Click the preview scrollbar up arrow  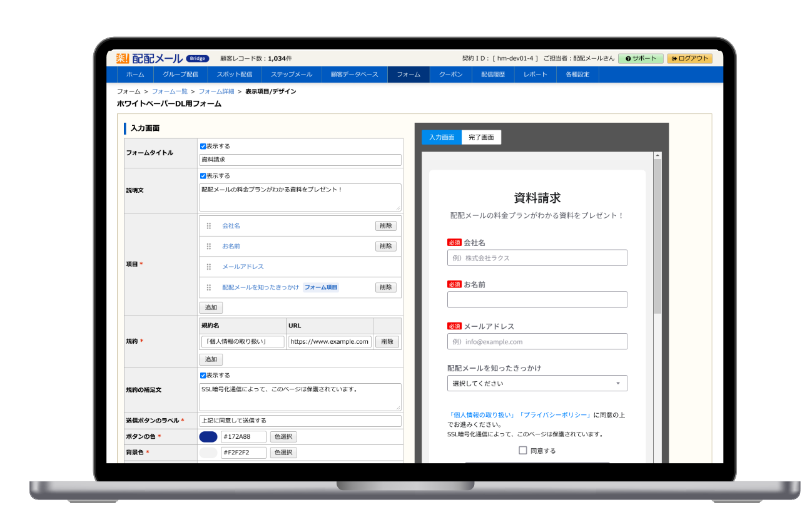(x=657, y=156)
